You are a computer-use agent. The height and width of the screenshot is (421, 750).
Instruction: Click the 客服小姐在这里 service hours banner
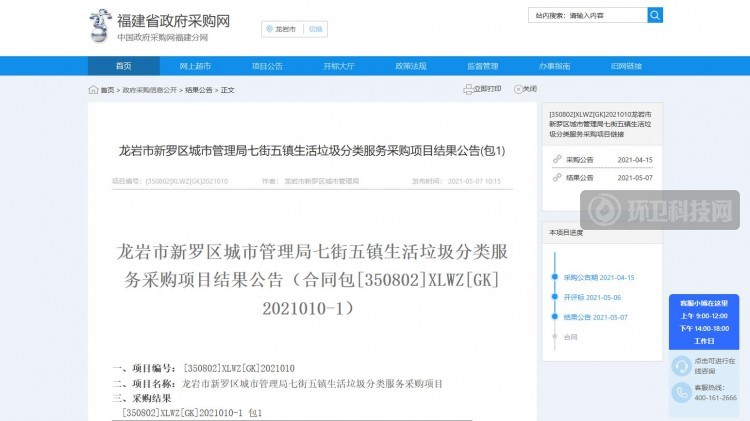coord(704,322)
